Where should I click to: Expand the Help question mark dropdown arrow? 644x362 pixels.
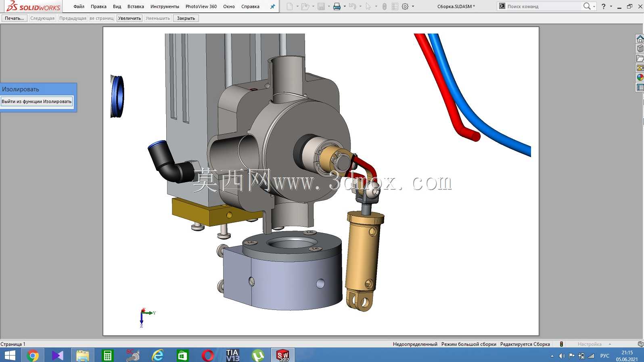[x=611, y=6]
